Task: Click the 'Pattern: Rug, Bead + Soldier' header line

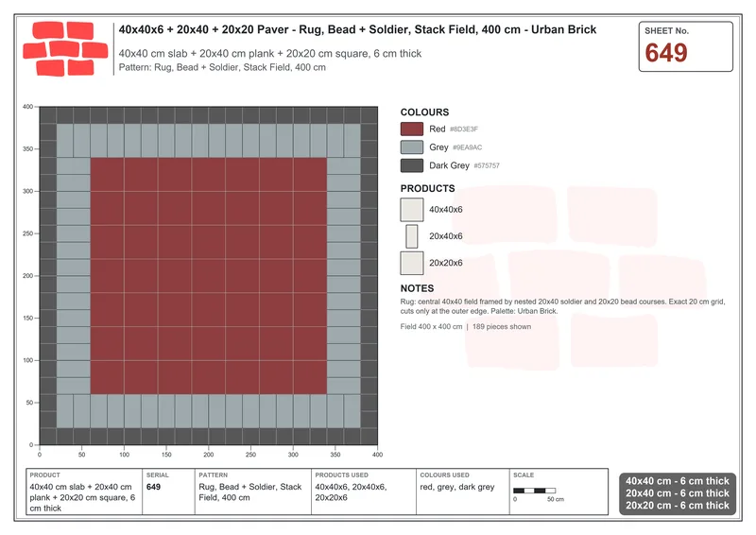Action: pos(222,67)
